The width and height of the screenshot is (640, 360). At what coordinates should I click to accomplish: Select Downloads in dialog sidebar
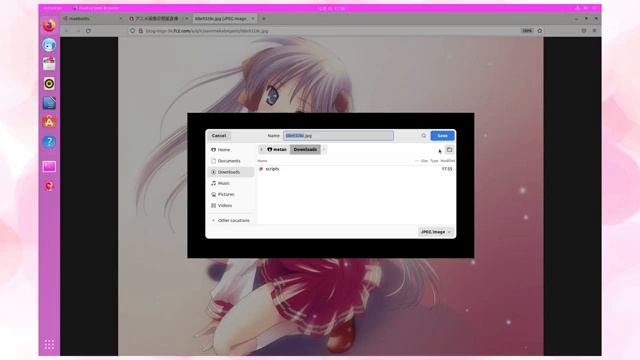point(231,172)
